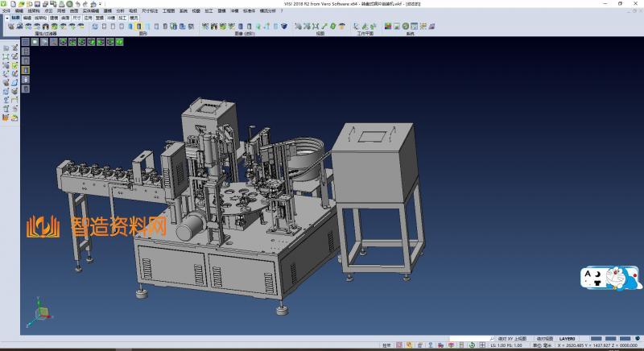The width and height of the screenshot is (644, 351).
Task: Click the 单位: 毫米 units button
Action: click(543, 345)
